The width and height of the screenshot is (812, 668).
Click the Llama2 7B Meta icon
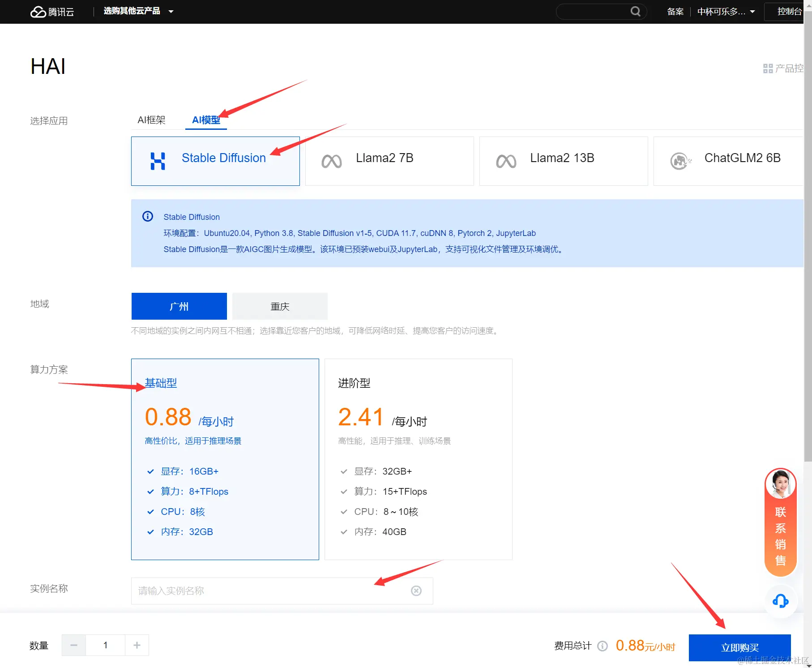click(332, 161)
